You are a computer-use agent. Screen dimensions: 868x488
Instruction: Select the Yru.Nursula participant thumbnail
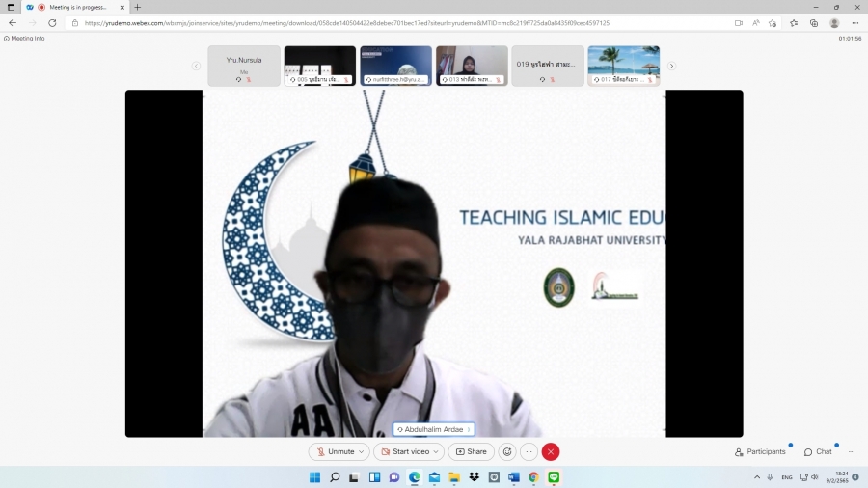coord(244,66)
